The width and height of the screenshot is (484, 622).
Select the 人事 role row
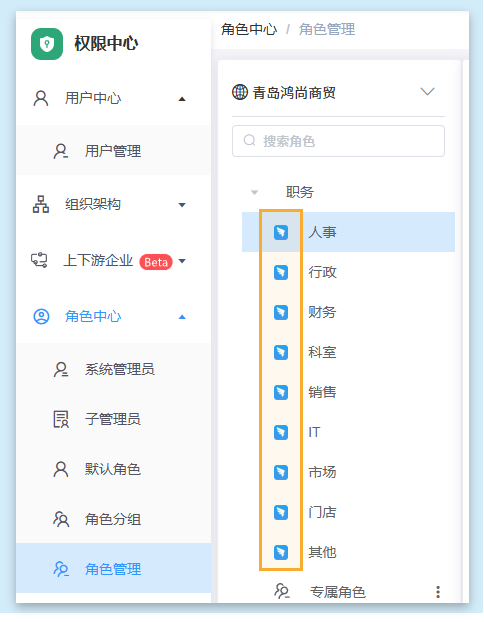tap(348, 232)
